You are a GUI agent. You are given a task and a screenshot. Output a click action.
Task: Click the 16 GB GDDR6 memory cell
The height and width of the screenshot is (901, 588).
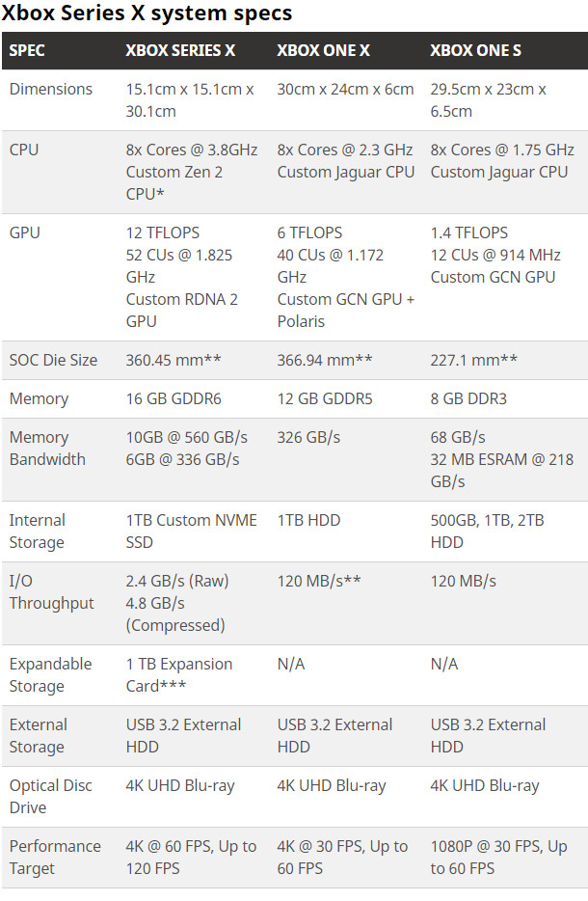(x=174, y=398)
